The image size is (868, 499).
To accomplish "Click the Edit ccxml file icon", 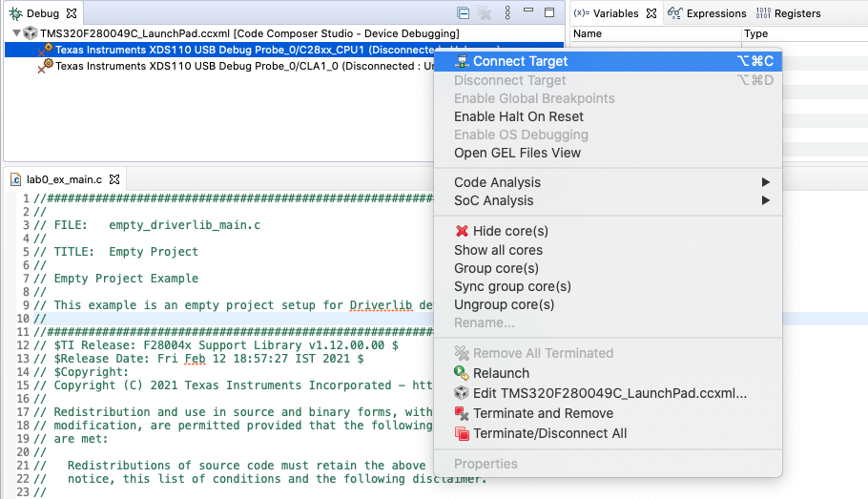I will coord(462,393).
